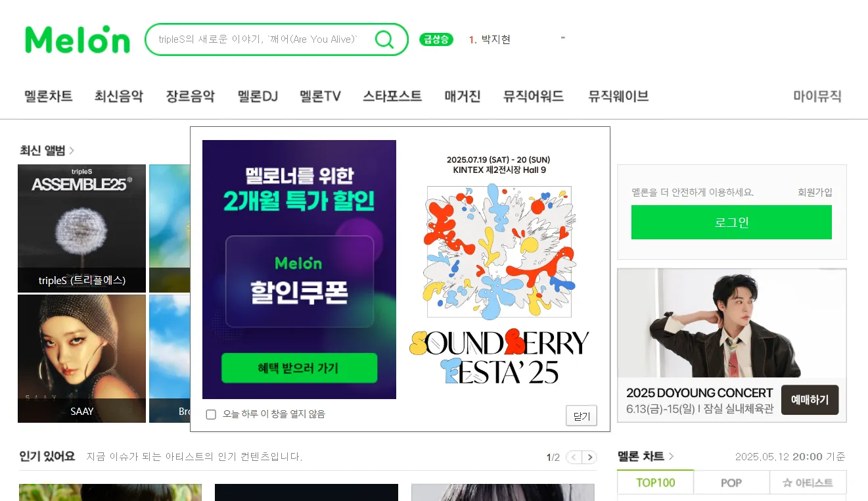
Task: Open the 멜론차트 menu
Action: [49, 96]
